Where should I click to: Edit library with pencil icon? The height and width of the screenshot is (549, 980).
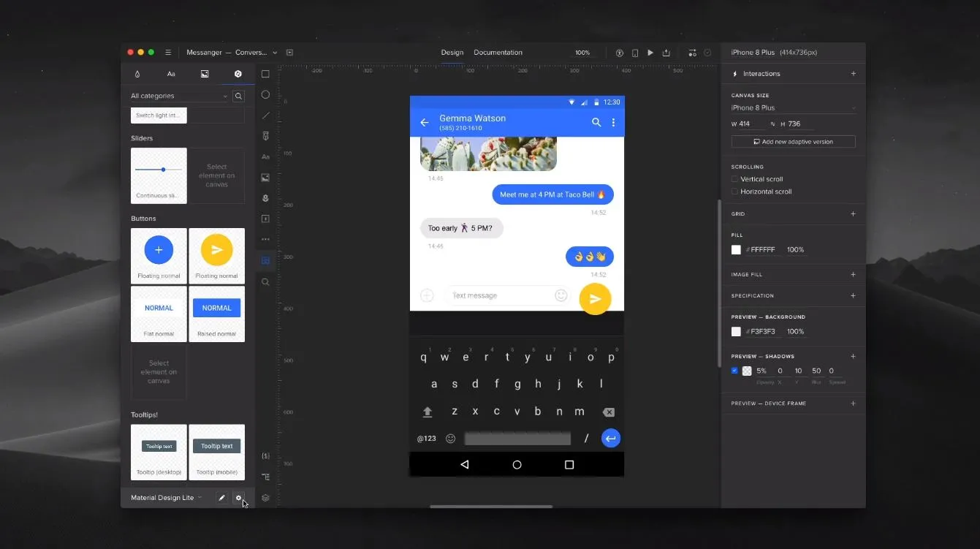tap(222, 498)
